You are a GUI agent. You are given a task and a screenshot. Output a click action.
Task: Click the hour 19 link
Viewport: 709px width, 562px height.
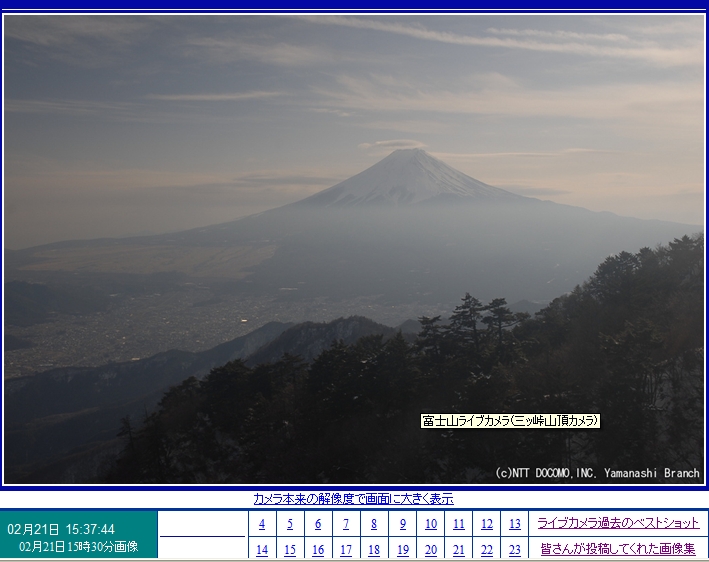[x=403, y=550]
